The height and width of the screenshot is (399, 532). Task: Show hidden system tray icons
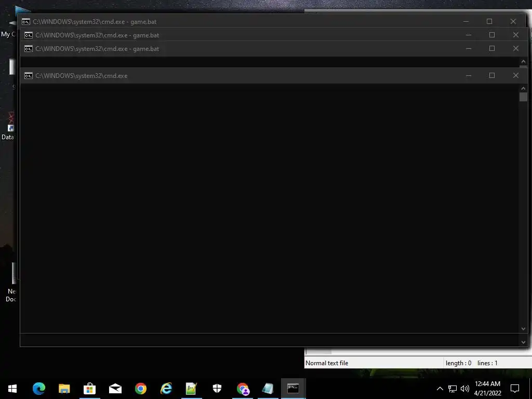pos(440,389)
